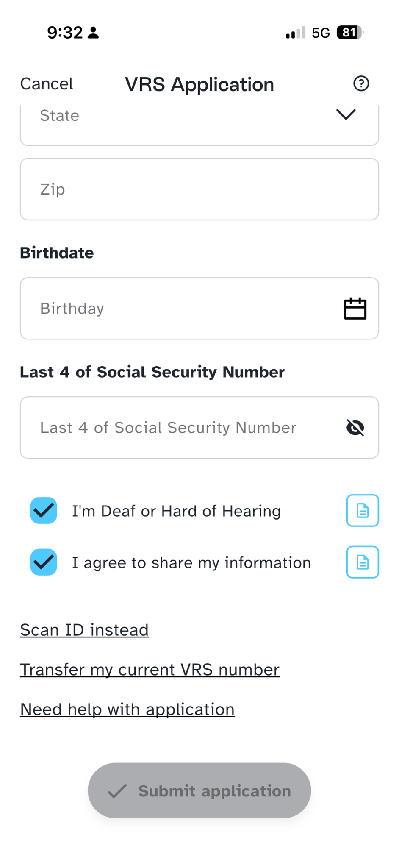Expand the State dropdown chevron

(346, 114)
